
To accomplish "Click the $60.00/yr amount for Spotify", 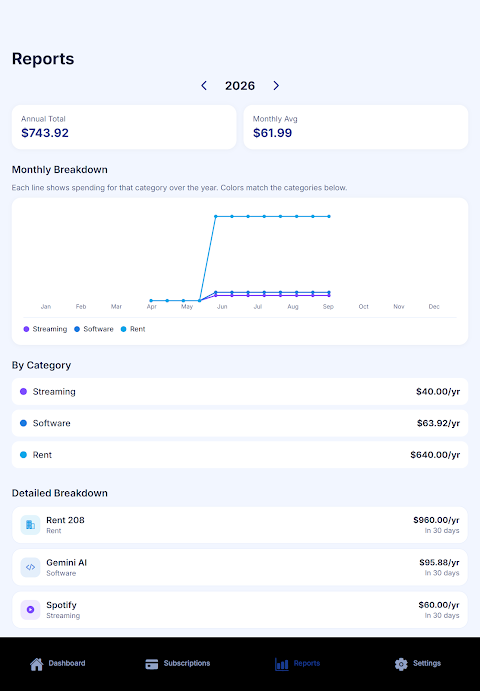I will (x=439, y=605).
